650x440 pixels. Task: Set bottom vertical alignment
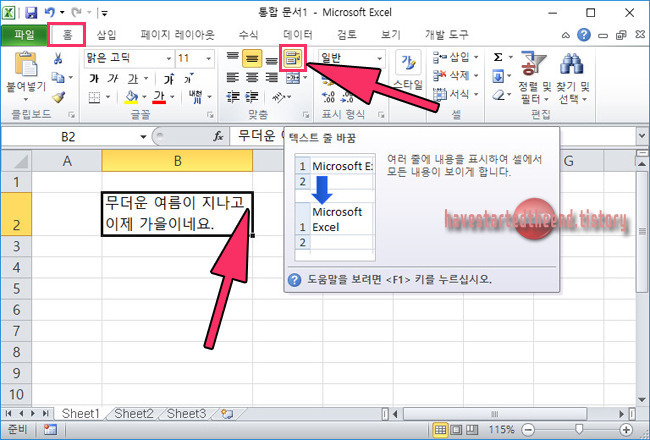pyautogui.click(x=272, y=59)
